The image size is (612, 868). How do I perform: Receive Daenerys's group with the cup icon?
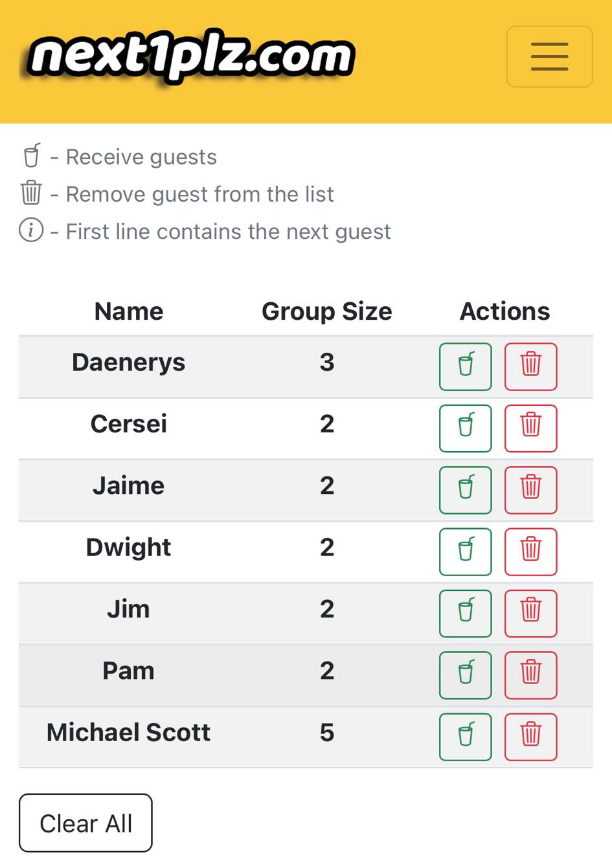point(465,366)
